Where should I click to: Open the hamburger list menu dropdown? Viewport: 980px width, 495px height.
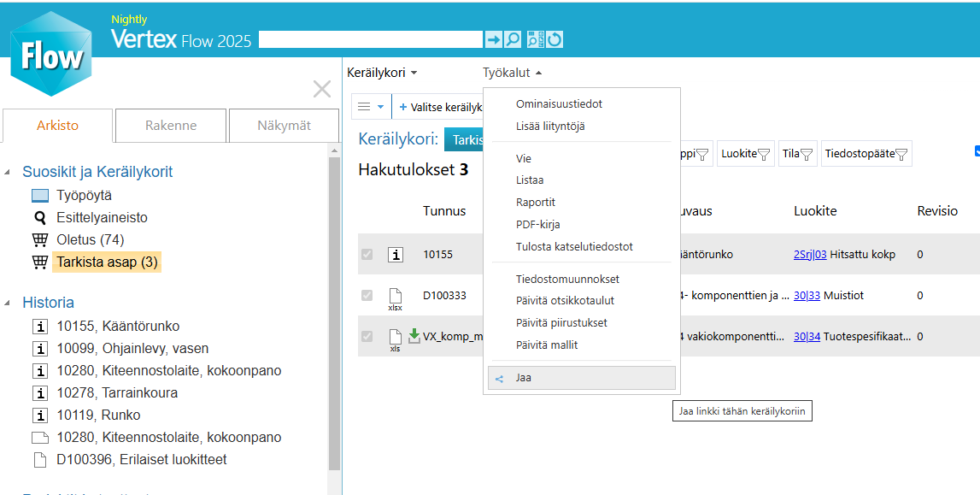[372, 107]
